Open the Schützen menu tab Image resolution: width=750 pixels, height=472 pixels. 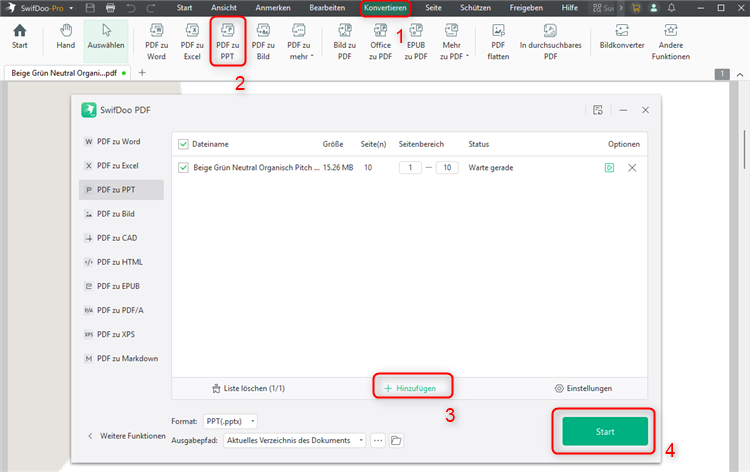[x=475, y=8]
